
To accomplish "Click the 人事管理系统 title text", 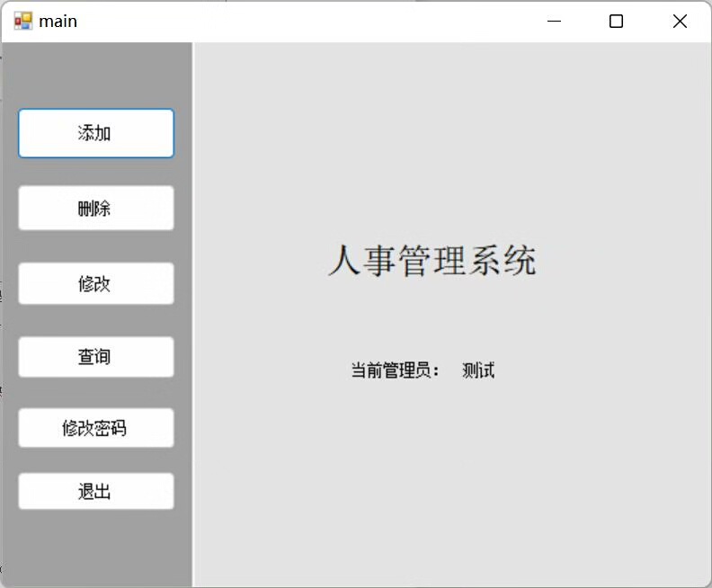I will [x=432, y=260].
